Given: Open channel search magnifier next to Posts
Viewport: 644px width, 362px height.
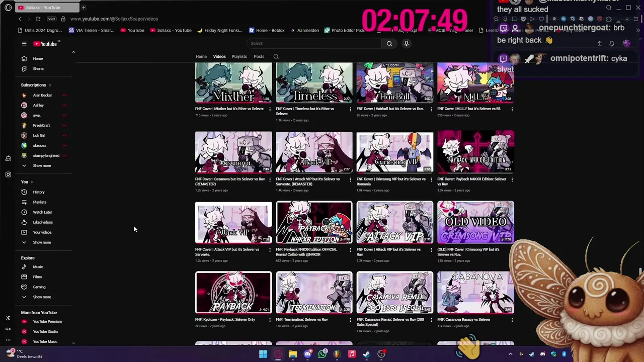Looking at the screenshot, I should [x=276, y=57].
